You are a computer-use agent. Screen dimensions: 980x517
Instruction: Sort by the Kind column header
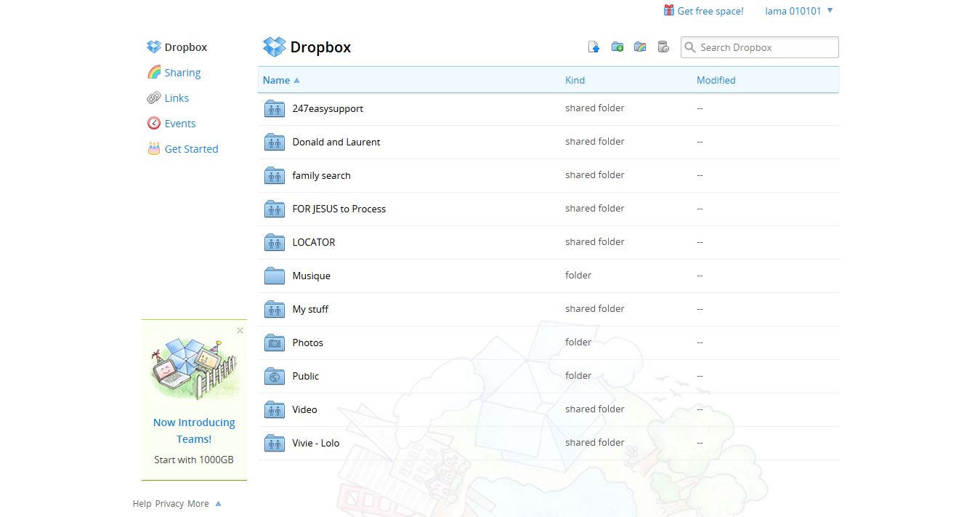(575, 80)
